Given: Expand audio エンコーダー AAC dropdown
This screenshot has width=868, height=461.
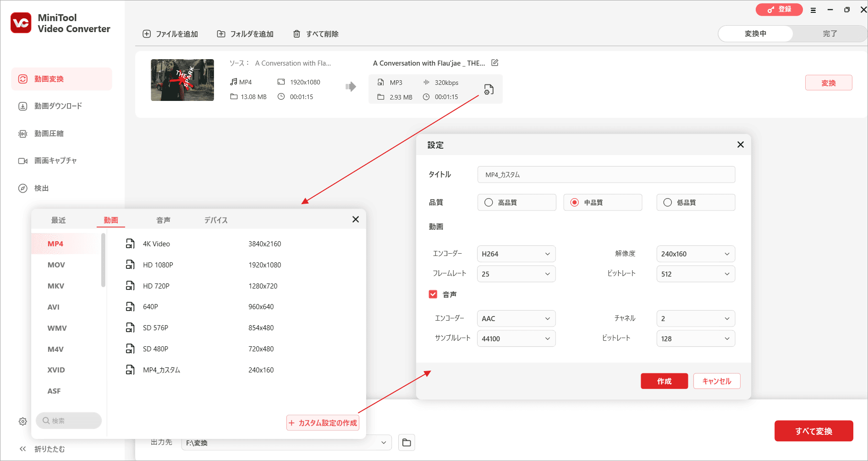Looking at the screenshot, I should pyautogui.click(x=516, y=318).
